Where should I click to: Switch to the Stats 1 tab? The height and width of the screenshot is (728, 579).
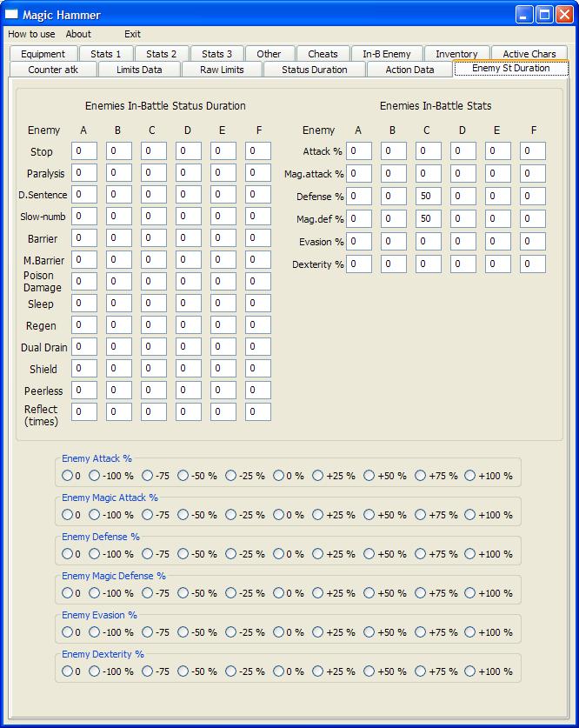[x=106, y=54]
